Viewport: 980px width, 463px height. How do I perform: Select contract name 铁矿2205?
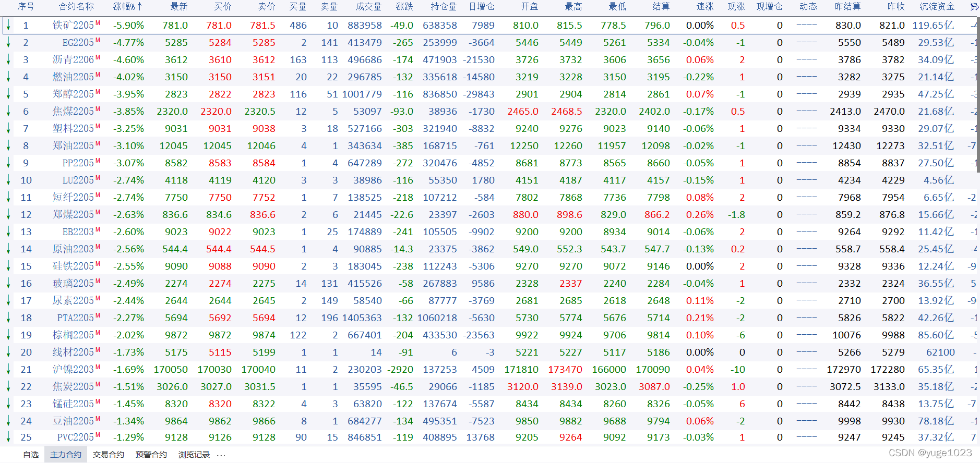[73, 25]
